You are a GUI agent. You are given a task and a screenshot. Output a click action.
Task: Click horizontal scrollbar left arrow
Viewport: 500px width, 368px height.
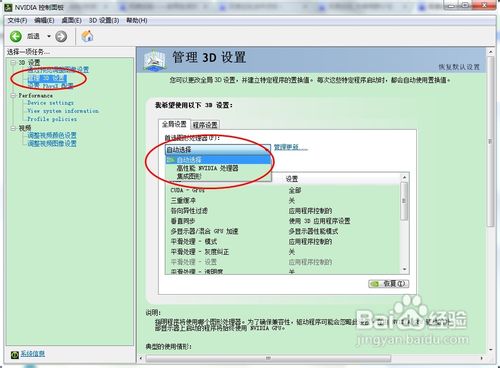click(141, 358)
